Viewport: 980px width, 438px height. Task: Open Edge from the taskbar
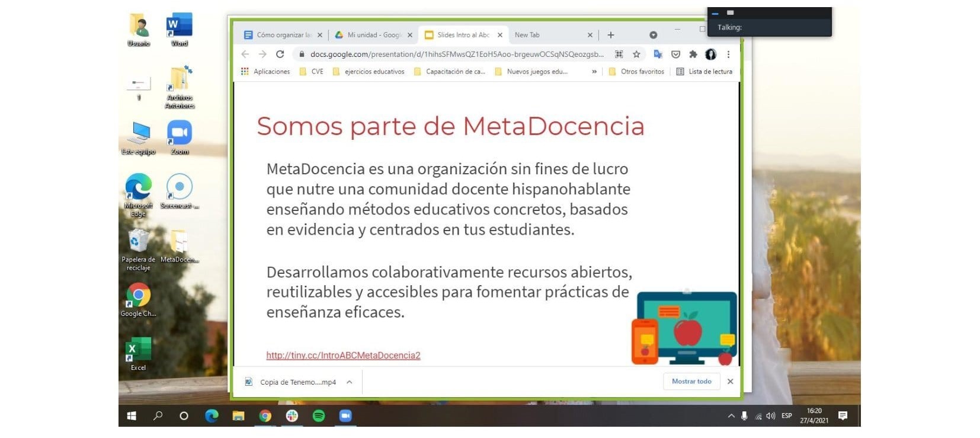tap(212, 416)
